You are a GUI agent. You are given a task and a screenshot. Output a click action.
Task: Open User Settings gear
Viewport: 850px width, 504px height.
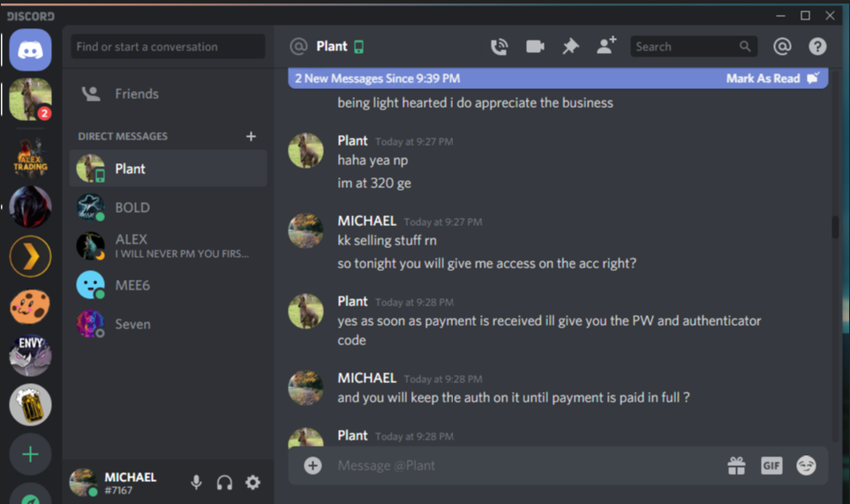click(252, 482)
